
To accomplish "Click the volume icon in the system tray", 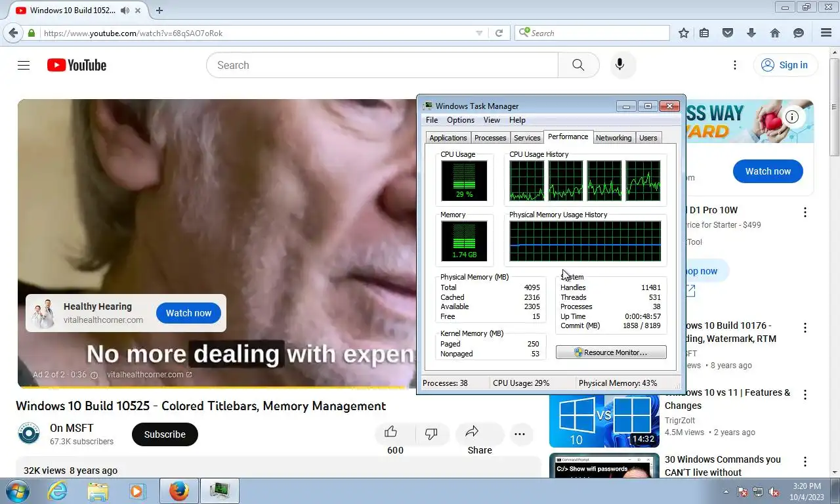I will point(774,492).
